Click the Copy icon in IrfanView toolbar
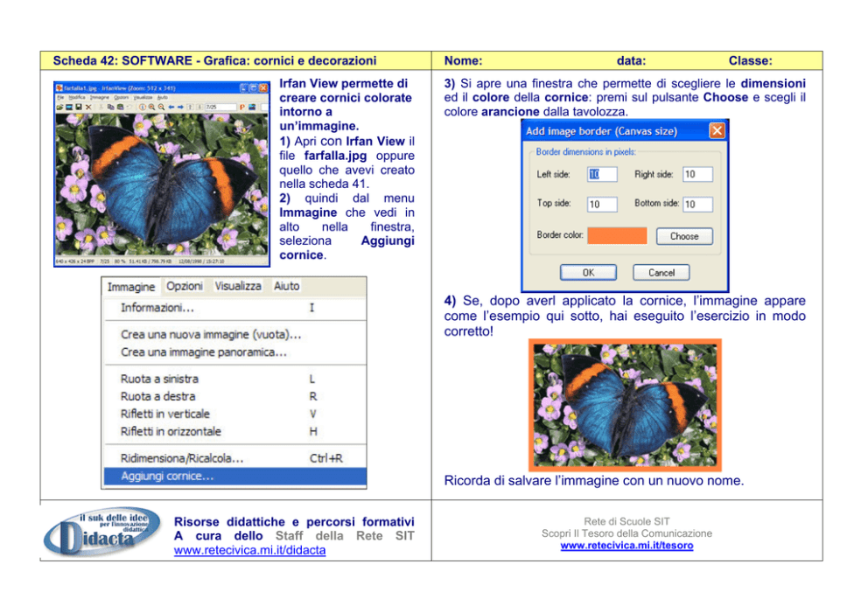The image size is (868, 613). click(111, 107)
